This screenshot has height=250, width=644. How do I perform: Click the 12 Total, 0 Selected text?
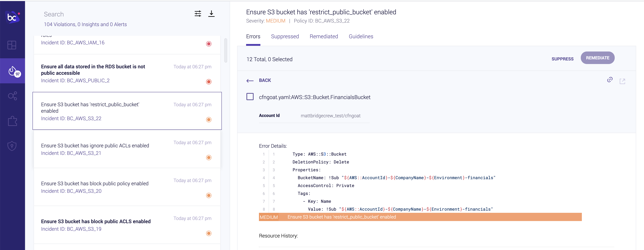[x=269, y=59]
